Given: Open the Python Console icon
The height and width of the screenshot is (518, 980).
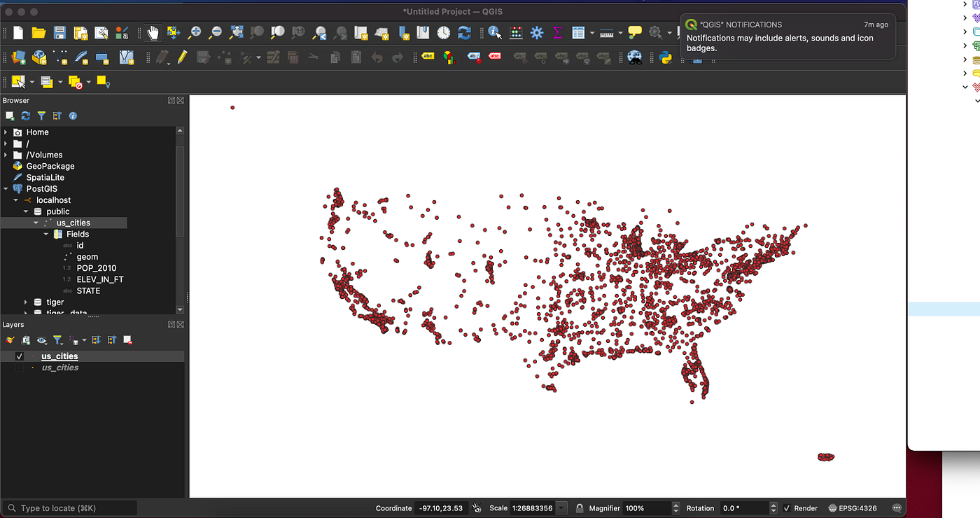Looking at the screenshot, I should (666, 57).
